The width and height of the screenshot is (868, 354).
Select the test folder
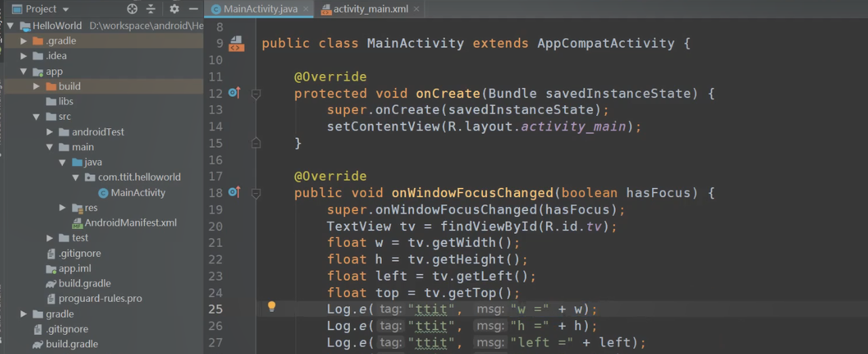coord(80,237)
